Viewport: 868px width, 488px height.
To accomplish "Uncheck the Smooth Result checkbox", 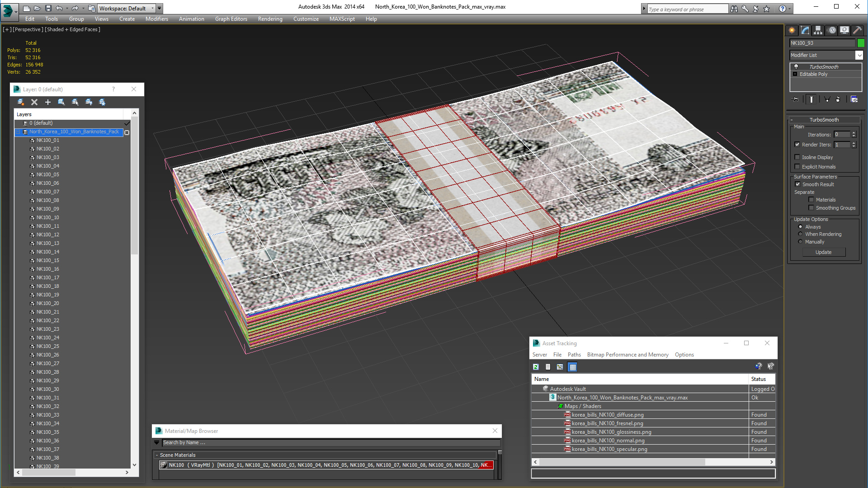I will coord(797,184).
